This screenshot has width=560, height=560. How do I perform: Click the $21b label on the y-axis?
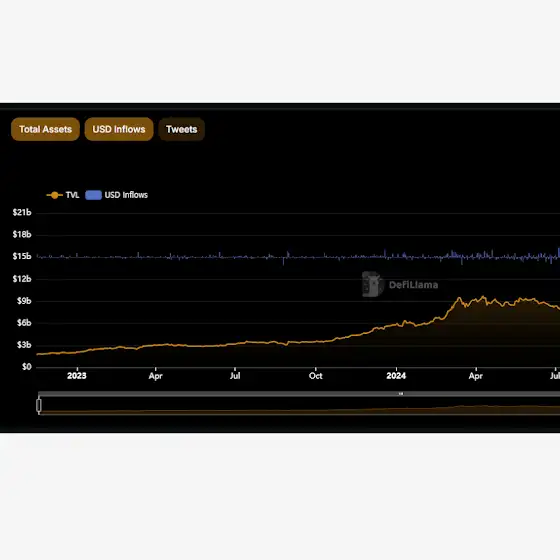coord(22,212)
